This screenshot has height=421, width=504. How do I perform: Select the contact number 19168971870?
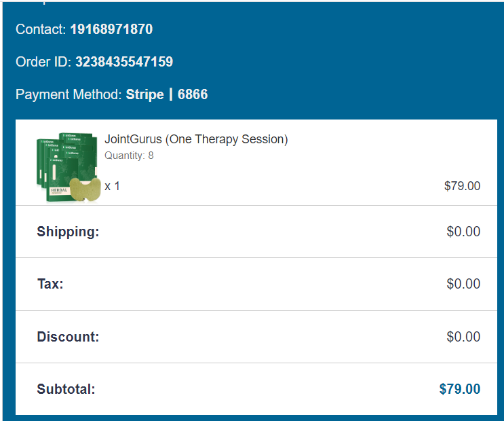click(111, 30)
